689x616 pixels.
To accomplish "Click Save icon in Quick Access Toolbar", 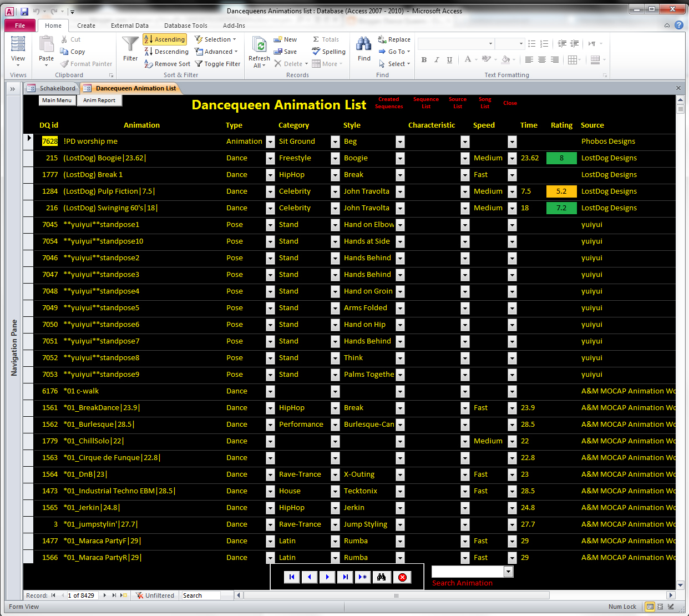I will click(x=24, y=11).
